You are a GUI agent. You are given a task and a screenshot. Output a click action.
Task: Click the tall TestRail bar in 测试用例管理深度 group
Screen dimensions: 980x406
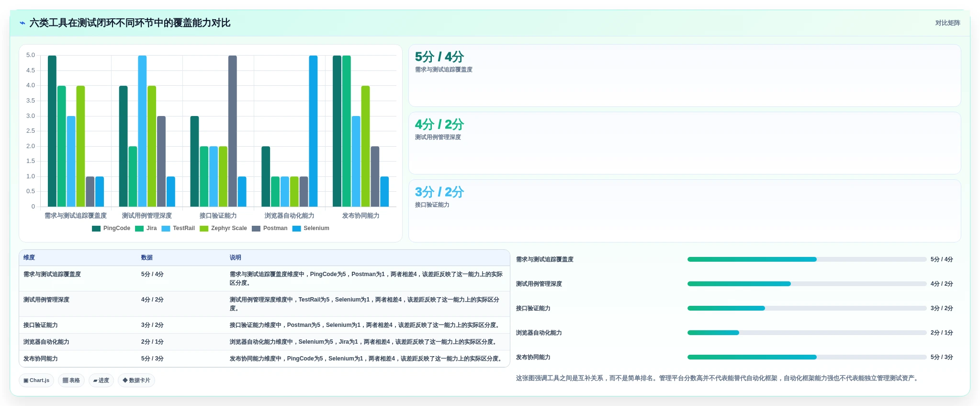point(142,131)
